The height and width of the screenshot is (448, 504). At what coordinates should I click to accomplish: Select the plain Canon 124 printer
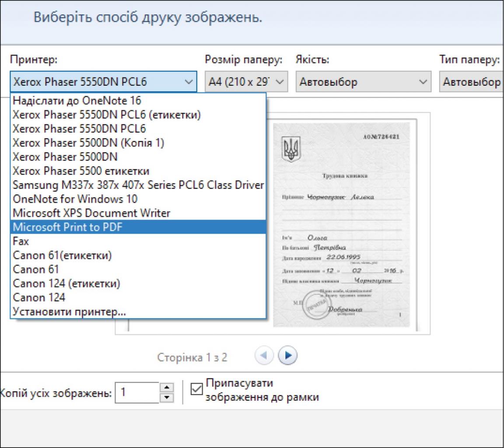pos(138,297)
